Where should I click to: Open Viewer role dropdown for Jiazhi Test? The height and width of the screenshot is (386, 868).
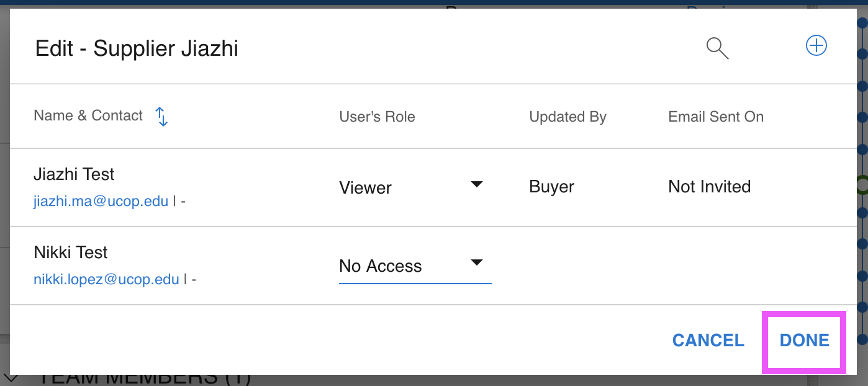[411, 187]
